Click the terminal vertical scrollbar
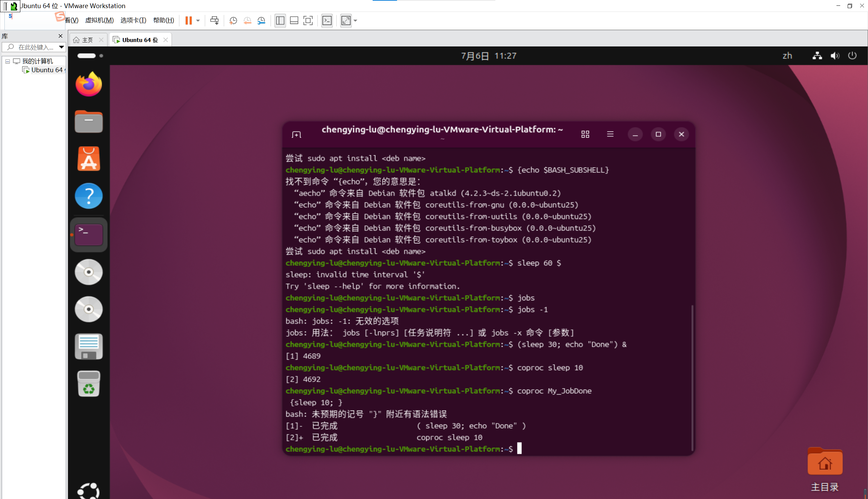868x499 pixels. (x=692, y=377)
